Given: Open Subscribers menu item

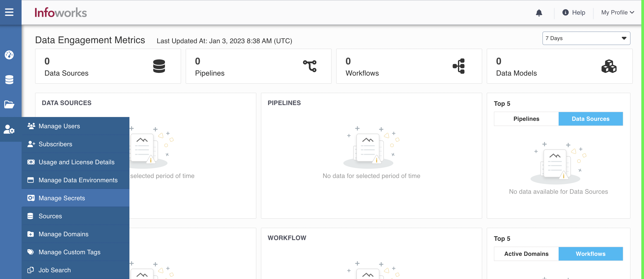Looking at the screenshot, I should click(76, 144).
